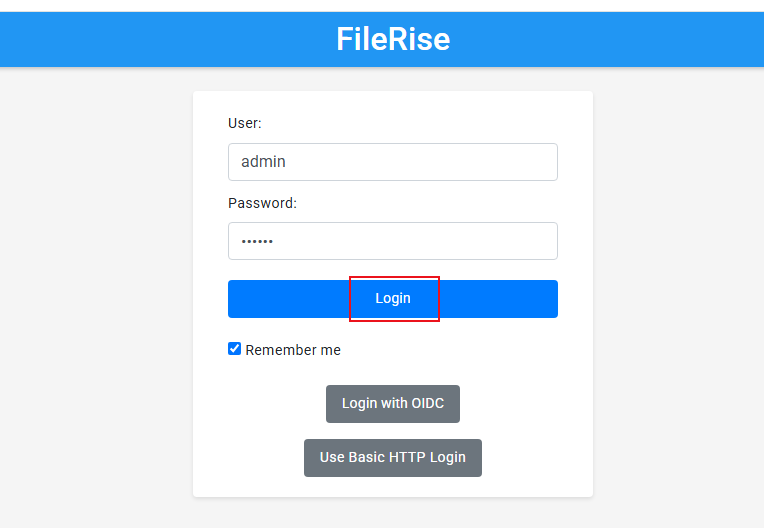
Task: Focus the Password input field
Action: (x=392, y=241)
